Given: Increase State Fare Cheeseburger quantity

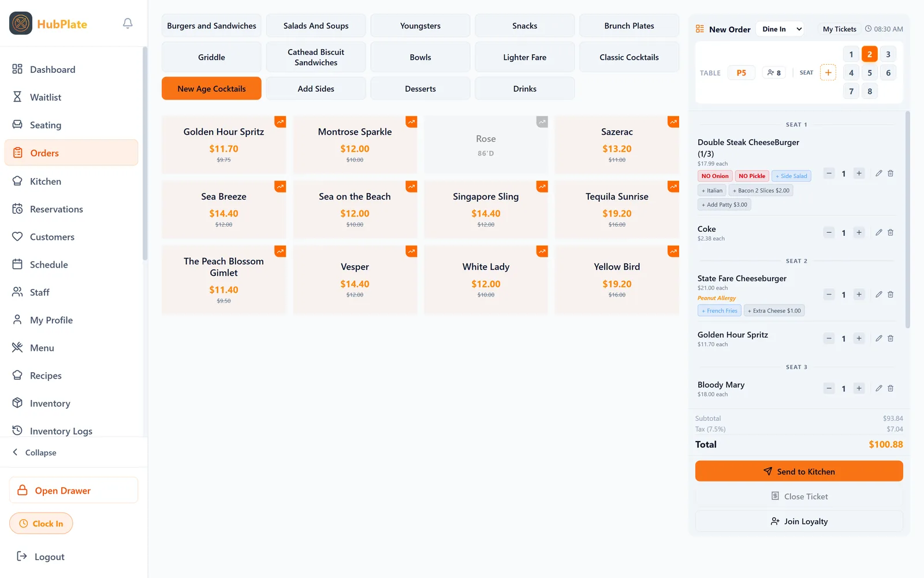Looking at the screenshot, I should tap(859, 294).
